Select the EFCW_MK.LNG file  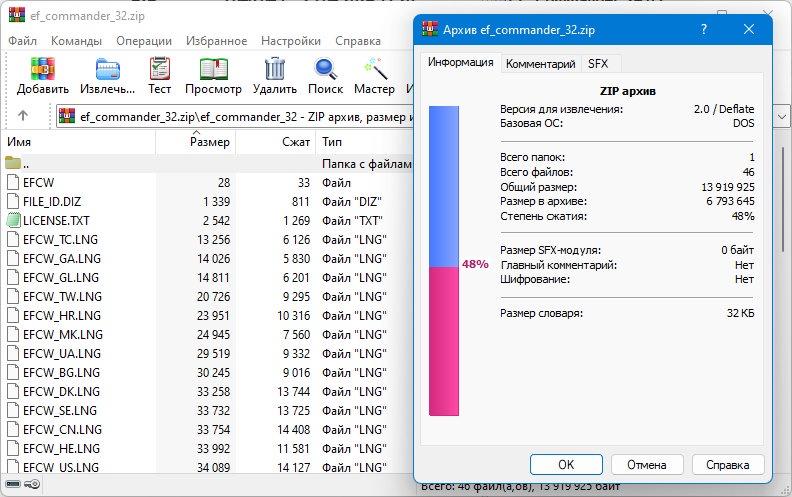(63, 334)
